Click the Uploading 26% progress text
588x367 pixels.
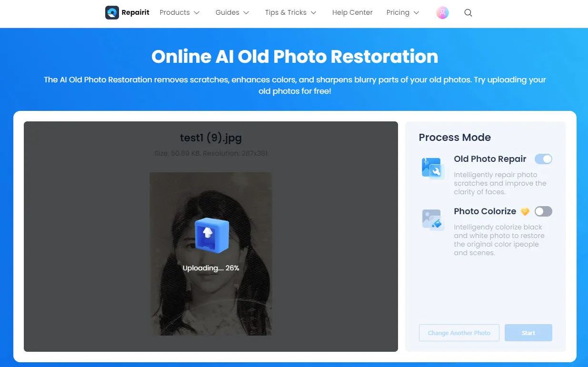pos(211,268)
